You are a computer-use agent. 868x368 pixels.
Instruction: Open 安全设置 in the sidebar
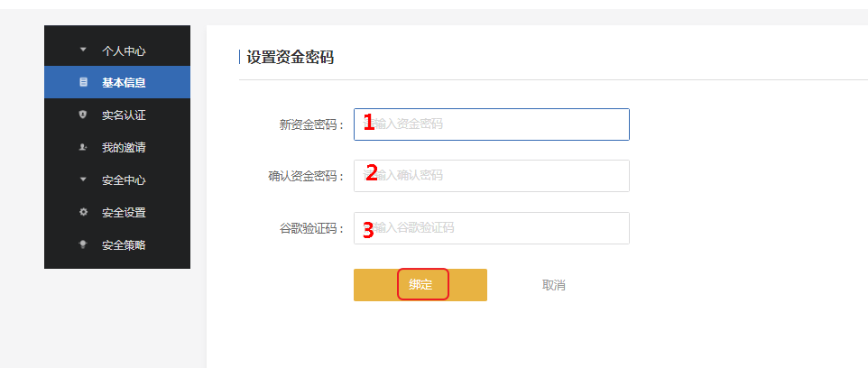click(x=117, y=213)
